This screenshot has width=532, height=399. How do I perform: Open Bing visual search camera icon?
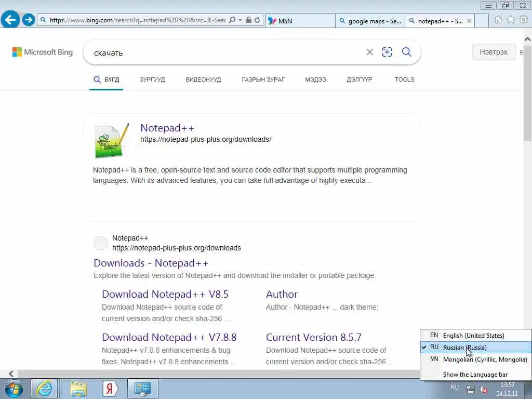tap(387, 52)
